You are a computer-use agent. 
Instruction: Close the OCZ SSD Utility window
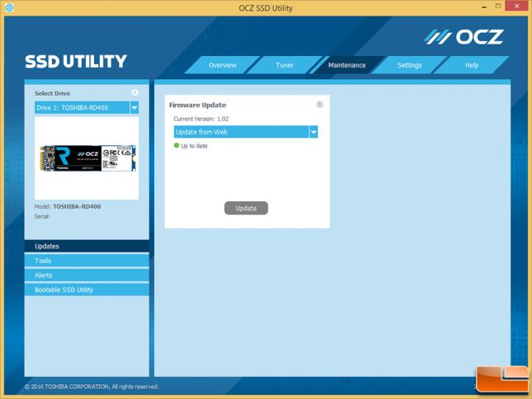(516, 6)
